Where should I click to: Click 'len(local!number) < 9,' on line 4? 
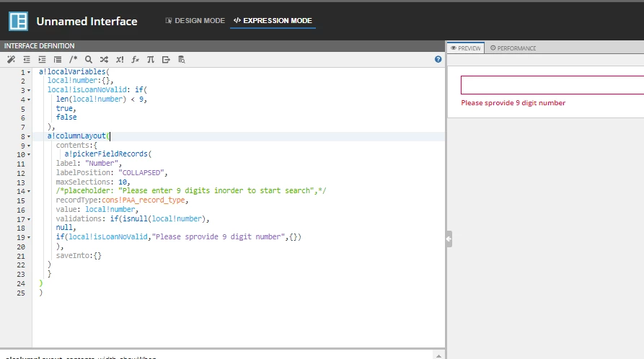pyautogui.click(x=102, y=99)
